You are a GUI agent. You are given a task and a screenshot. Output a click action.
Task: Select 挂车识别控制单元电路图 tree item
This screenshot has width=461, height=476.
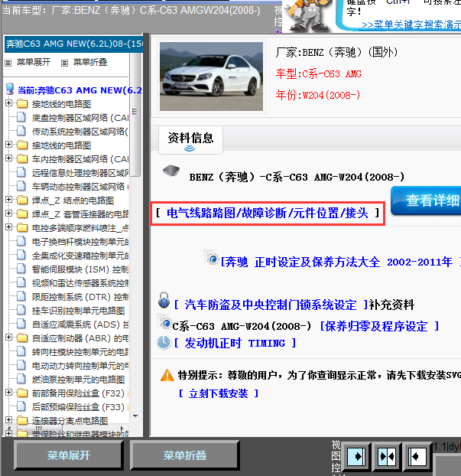78,311
